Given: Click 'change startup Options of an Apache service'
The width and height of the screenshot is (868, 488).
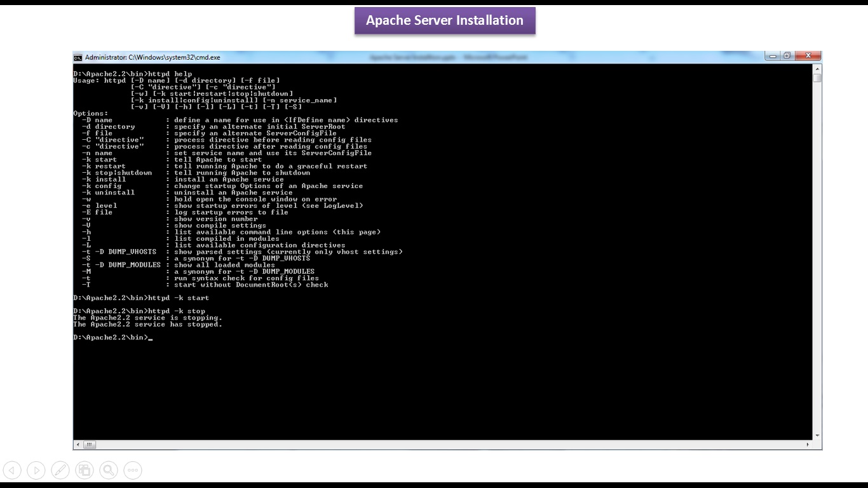Looking at the screenshot, I should coord(269,186).
